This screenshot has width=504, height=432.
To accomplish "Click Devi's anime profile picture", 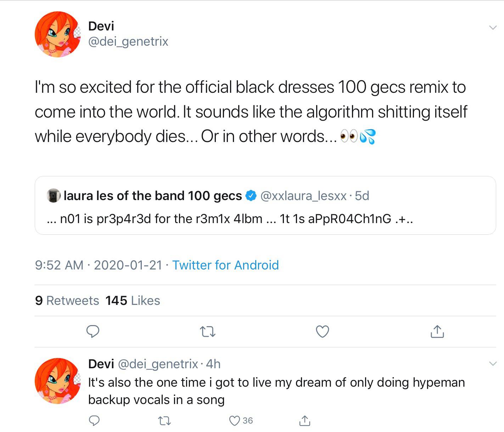I will (57, 34).
